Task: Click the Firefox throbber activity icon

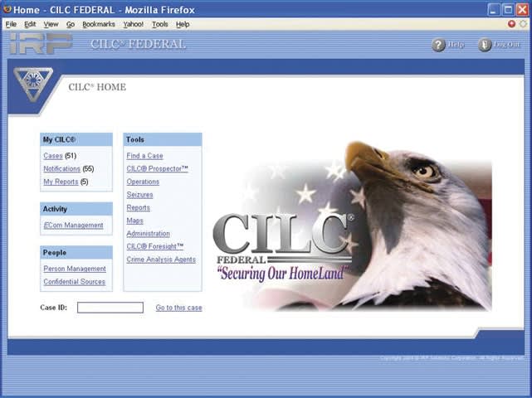Action: [523, 24]
